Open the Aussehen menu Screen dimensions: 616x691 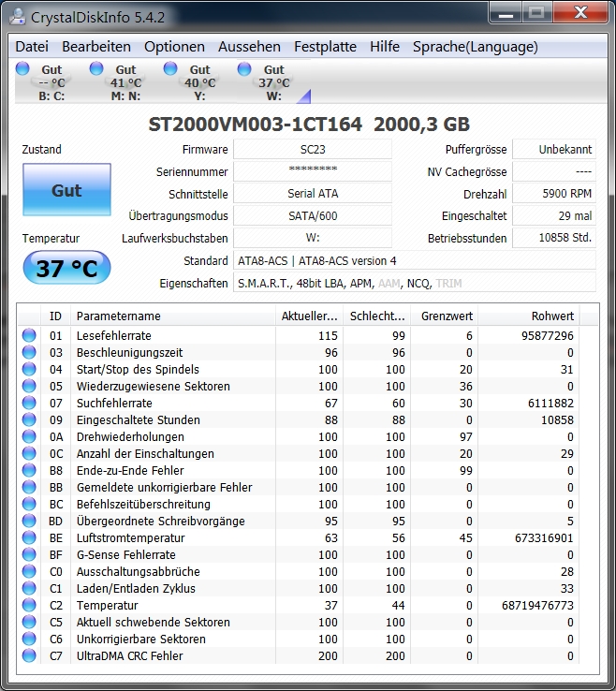point(249,47)
